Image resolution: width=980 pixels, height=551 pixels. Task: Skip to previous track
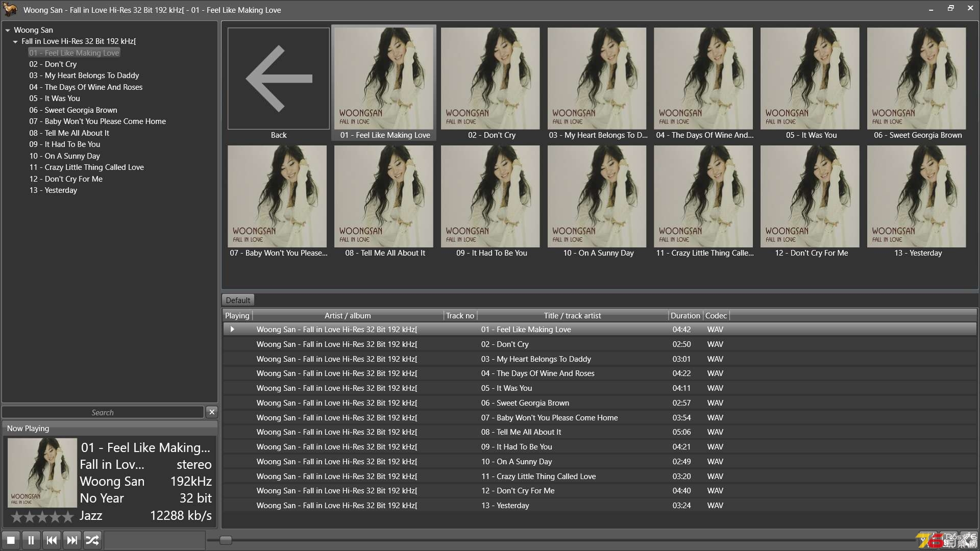52,540
